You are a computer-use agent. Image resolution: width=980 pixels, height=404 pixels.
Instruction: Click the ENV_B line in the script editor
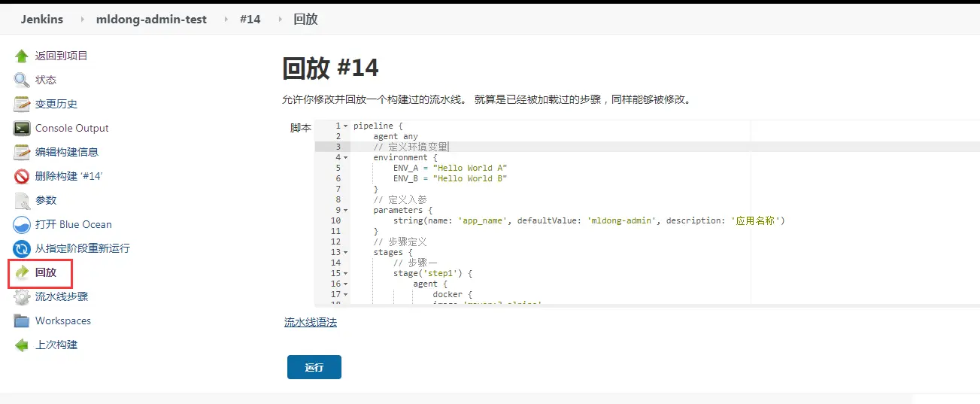pos(450,178)
